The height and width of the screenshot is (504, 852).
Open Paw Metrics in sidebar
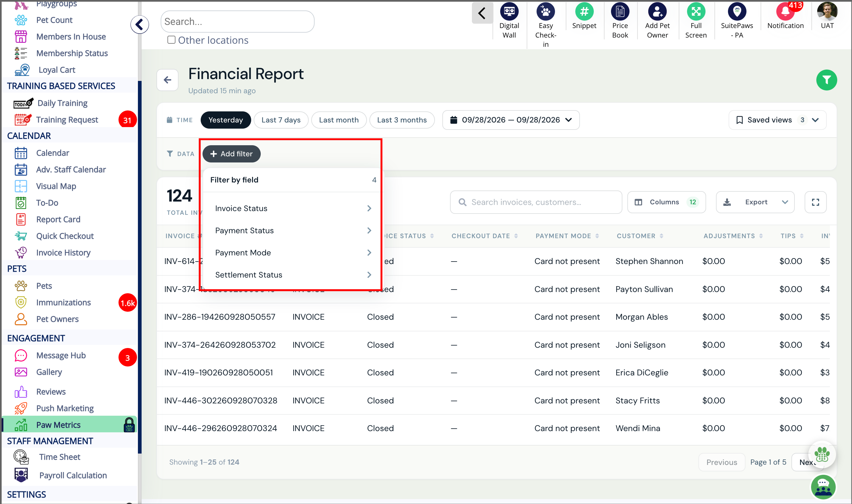coord(69,425)
